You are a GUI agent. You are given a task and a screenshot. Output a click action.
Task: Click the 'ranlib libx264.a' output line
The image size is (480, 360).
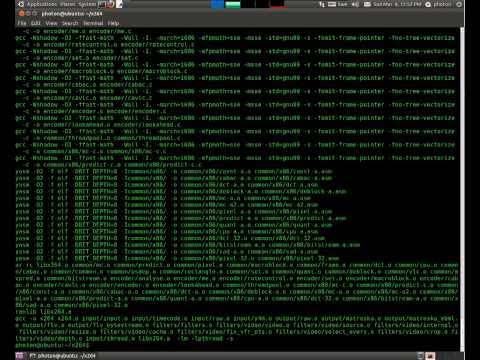click(x=43, y=312)
